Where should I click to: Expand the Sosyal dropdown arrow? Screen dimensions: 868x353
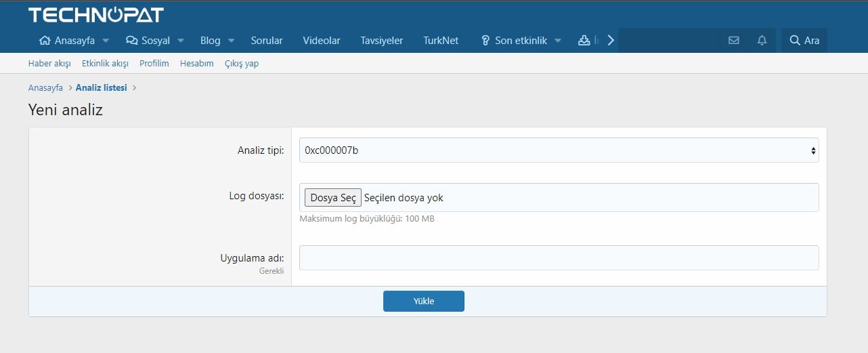(181, 41)
